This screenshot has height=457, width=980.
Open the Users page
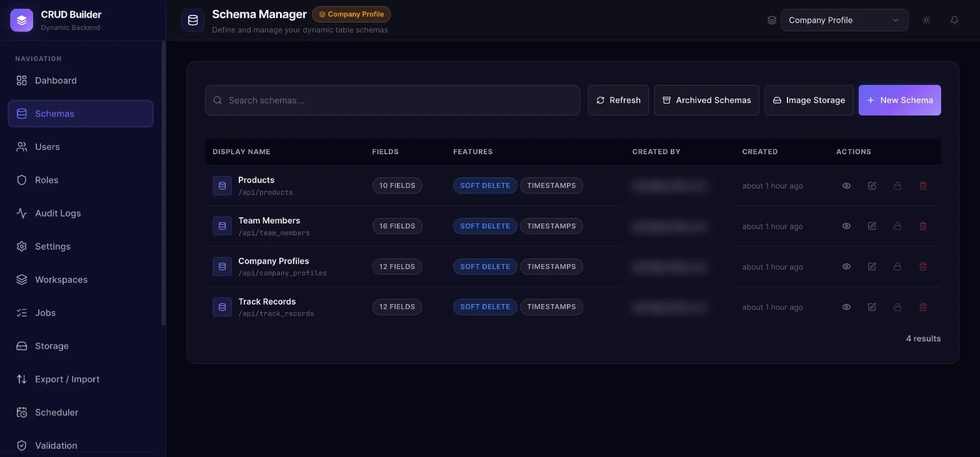coord(81,147)
